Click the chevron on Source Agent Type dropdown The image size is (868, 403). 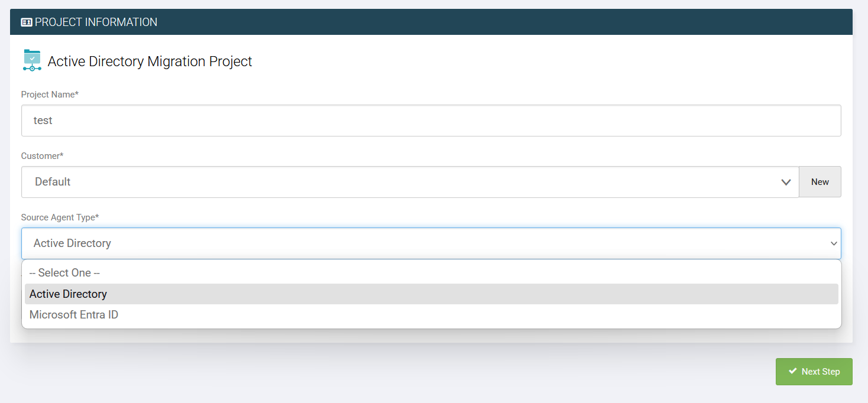(834, 243)
